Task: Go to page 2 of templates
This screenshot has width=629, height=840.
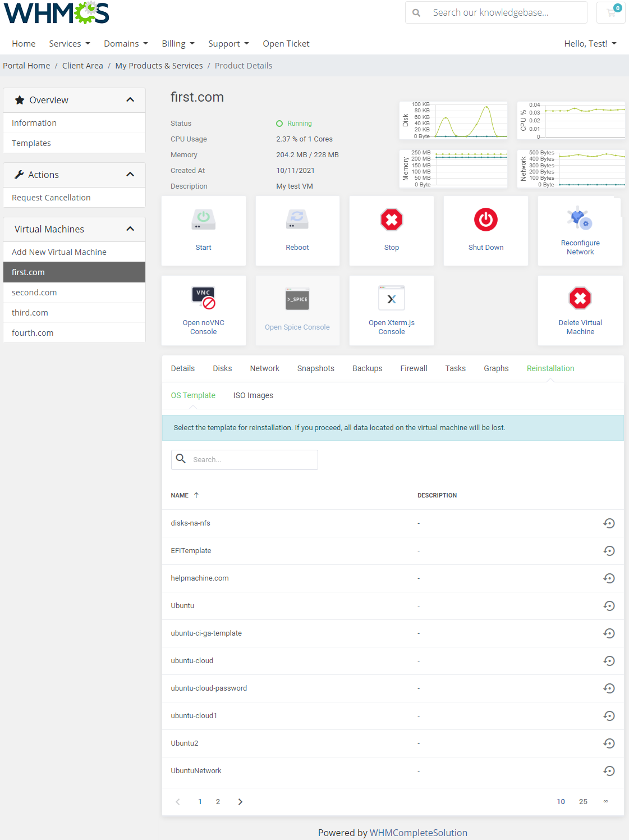Action: 218,802
